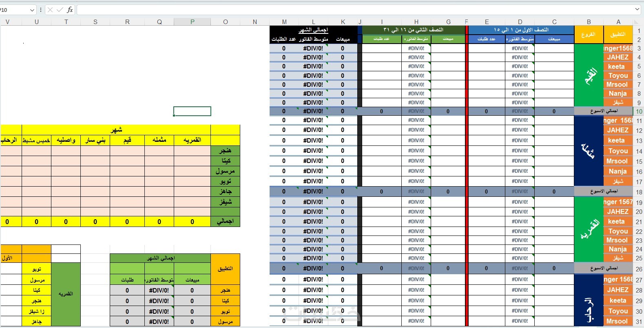Expand the formula bar with the chevron
Screen dimensions: 644x328
[637, 9]
